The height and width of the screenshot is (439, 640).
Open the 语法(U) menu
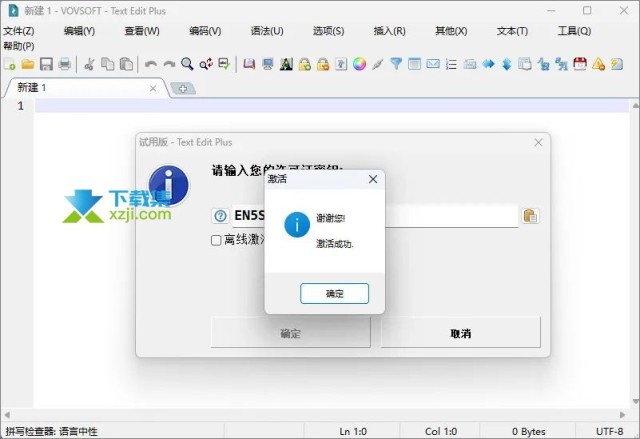(x=267, y=31)
